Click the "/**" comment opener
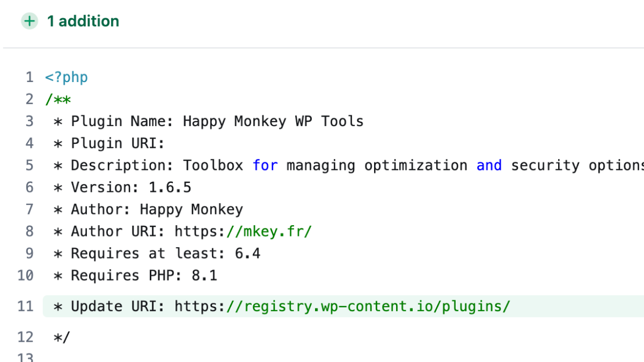Viewport: 644px width, 362px height. click(x=58, y=99)
